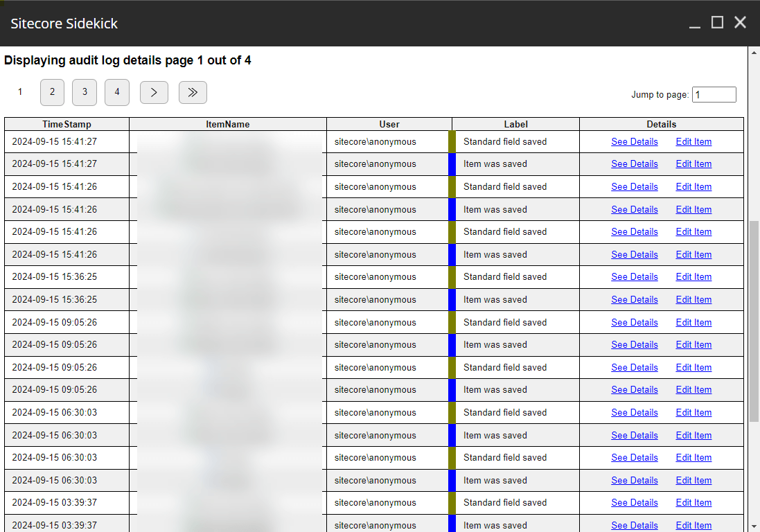Open See Details for first 15:36:25 row
Screen dimensions: 760x532
click(634, 277)
